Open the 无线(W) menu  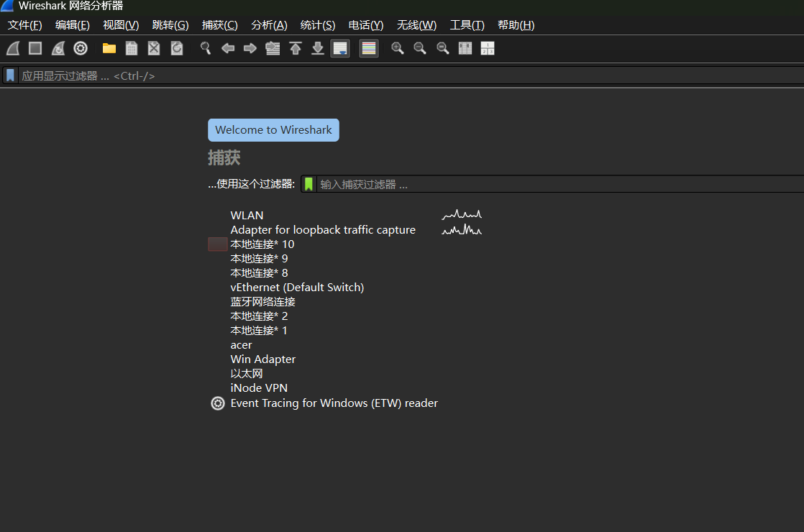[416, 25]
